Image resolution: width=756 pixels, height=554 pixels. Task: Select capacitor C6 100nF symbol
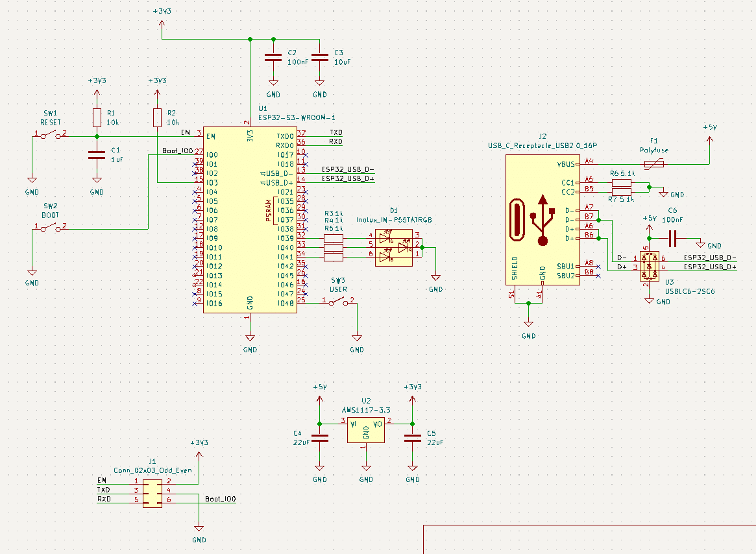tap(672, 238)
